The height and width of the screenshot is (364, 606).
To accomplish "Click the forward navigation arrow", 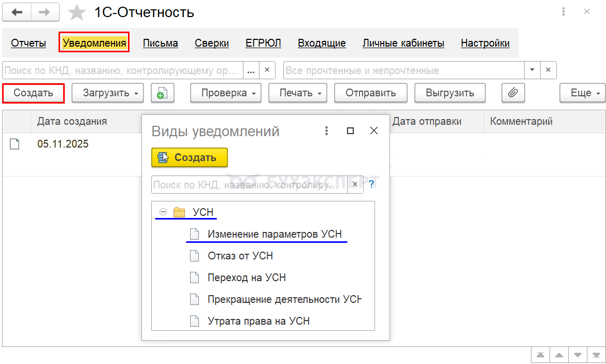I will coord(45,12).
